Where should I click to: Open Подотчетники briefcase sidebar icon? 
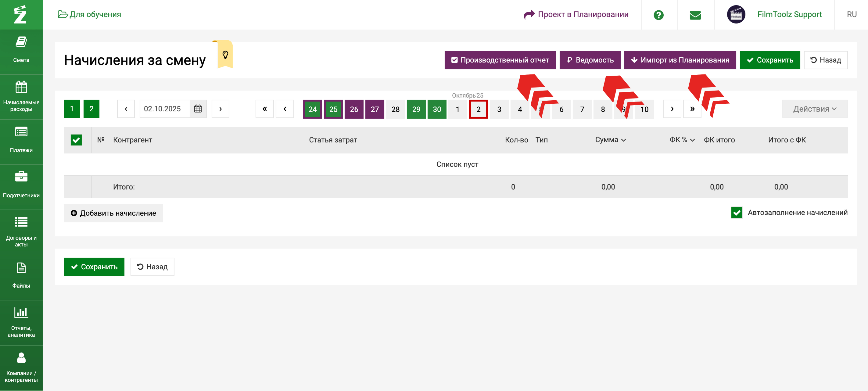[x=21, y=177]
